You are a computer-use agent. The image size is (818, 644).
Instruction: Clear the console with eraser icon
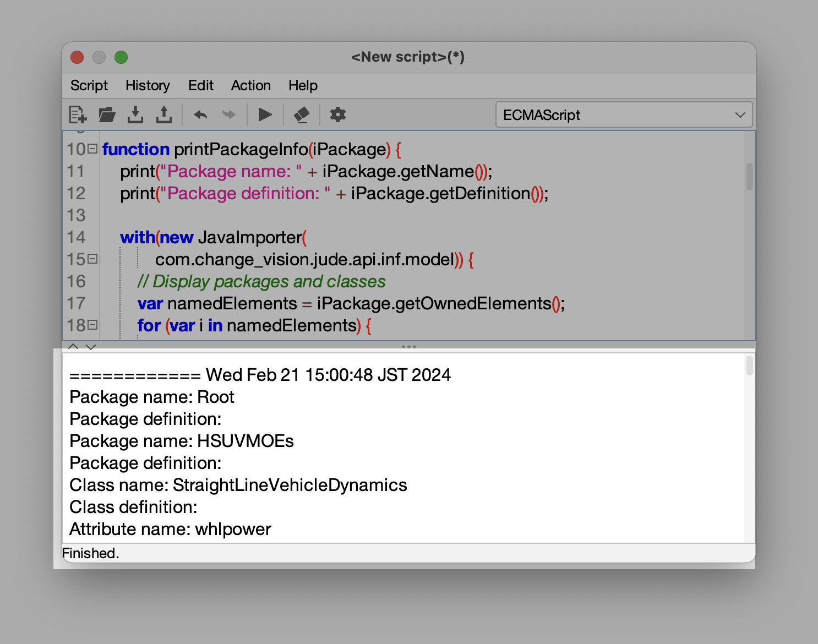(x=302, y=114)
